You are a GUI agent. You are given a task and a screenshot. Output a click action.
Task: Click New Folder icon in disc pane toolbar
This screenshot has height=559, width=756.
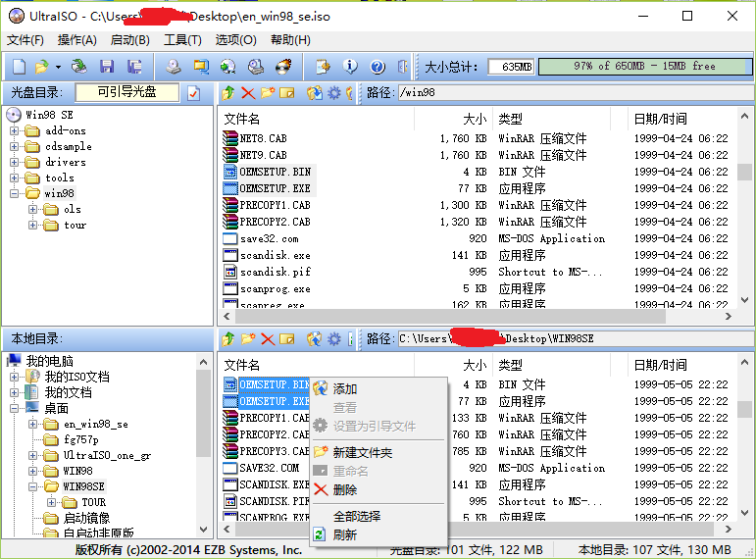268,92
